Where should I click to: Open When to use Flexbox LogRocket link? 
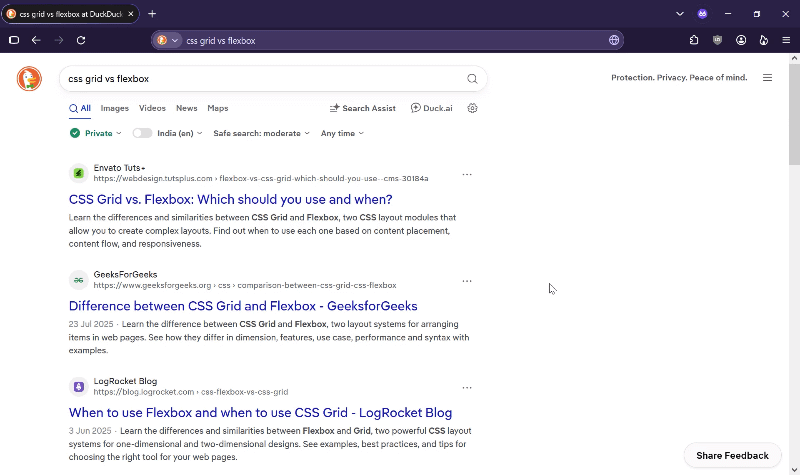[x=260, y=412]
